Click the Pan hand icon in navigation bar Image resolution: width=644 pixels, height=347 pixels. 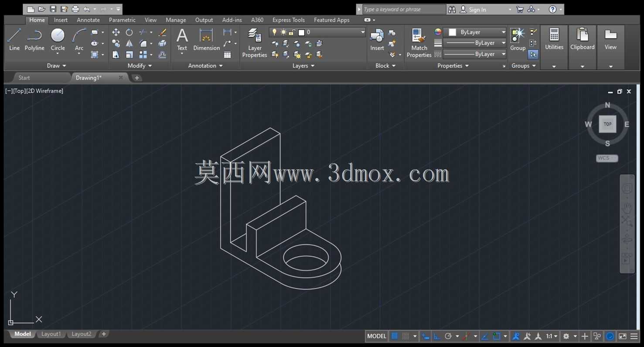coord(627,207)
